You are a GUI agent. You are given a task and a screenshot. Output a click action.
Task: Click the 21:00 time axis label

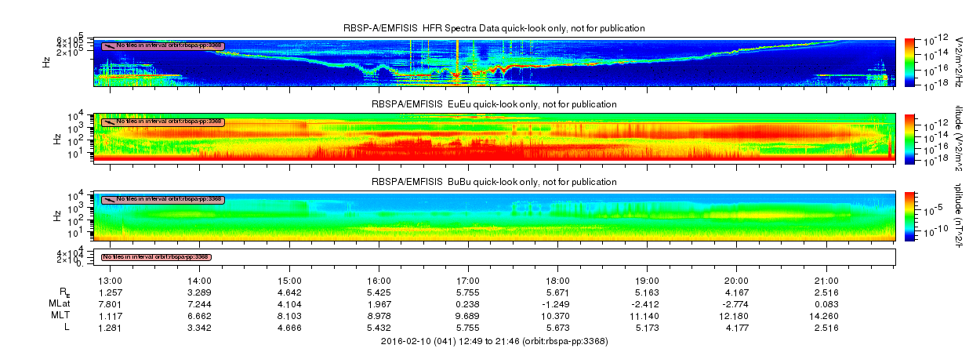point(827,281)
